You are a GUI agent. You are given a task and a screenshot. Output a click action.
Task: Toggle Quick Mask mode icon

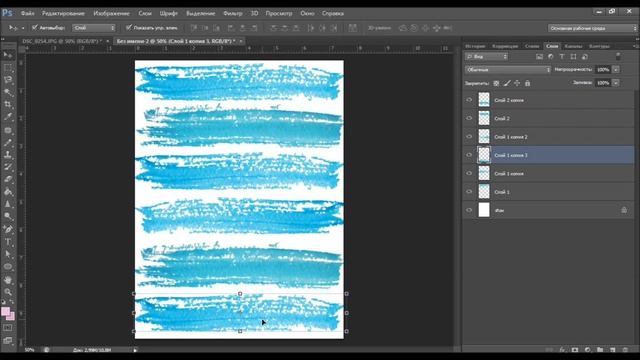coord(8,328)
